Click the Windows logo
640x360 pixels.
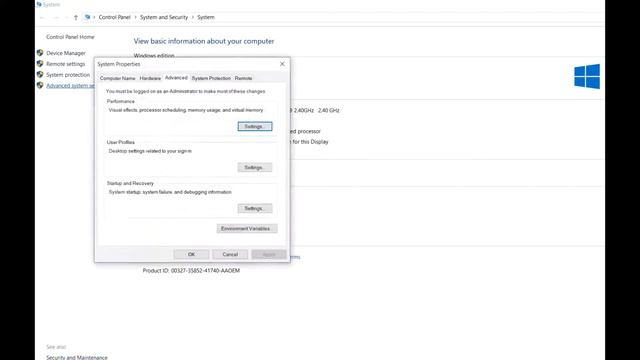(587, 76)
